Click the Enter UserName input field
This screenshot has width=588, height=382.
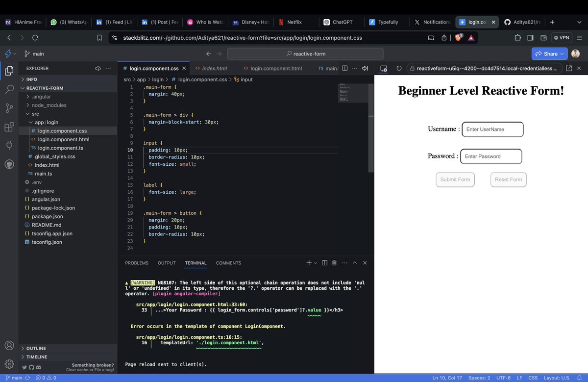coord(492,129)
